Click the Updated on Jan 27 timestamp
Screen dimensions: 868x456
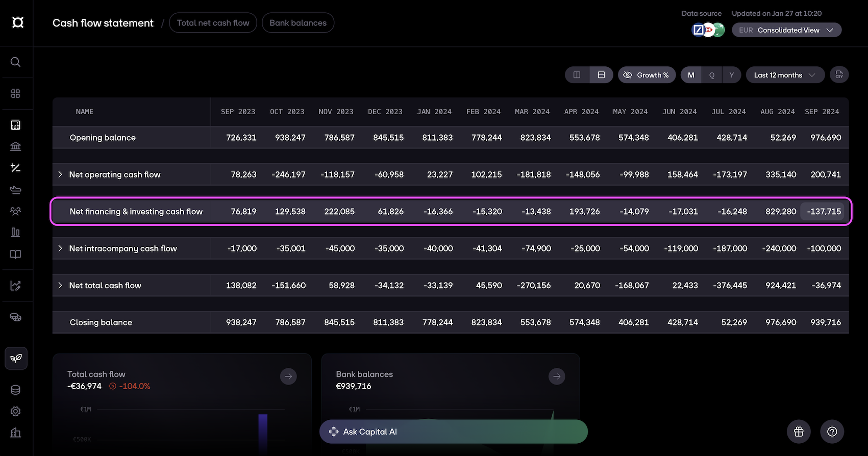click(777, 13)
